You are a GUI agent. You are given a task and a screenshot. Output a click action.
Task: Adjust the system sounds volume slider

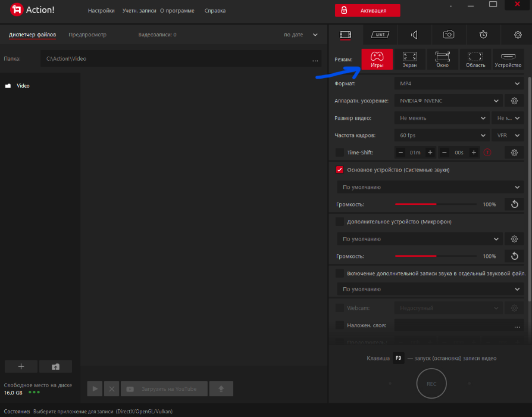coord(436,204)
